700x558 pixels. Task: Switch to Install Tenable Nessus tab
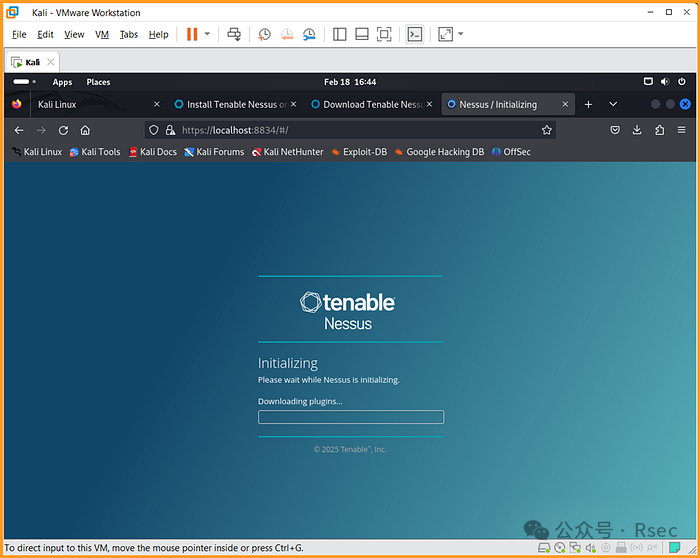pos(231,104)
